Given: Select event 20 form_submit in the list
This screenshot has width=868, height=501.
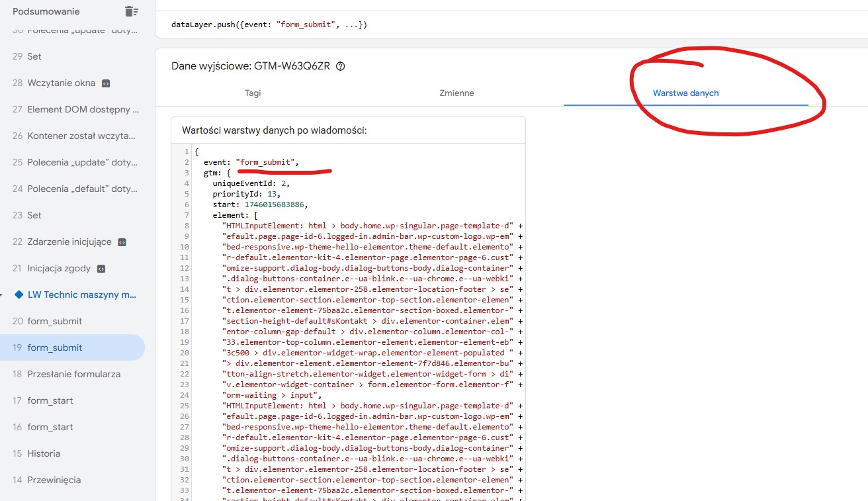Looking at the screenshot, I should [55, 321].
